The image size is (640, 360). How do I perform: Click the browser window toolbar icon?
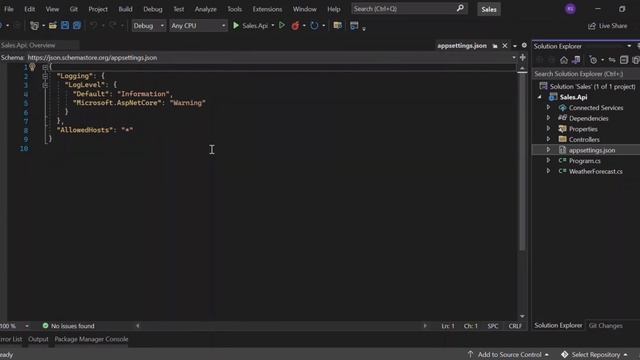[x=354, y=26]
